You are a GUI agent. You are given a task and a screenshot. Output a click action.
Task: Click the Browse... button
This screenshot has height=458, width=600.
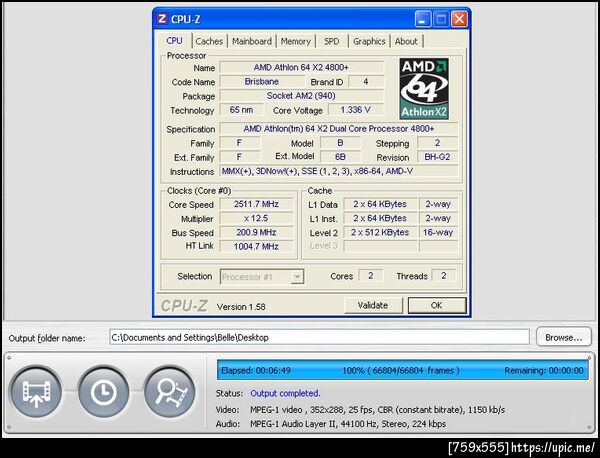(564, 337)
